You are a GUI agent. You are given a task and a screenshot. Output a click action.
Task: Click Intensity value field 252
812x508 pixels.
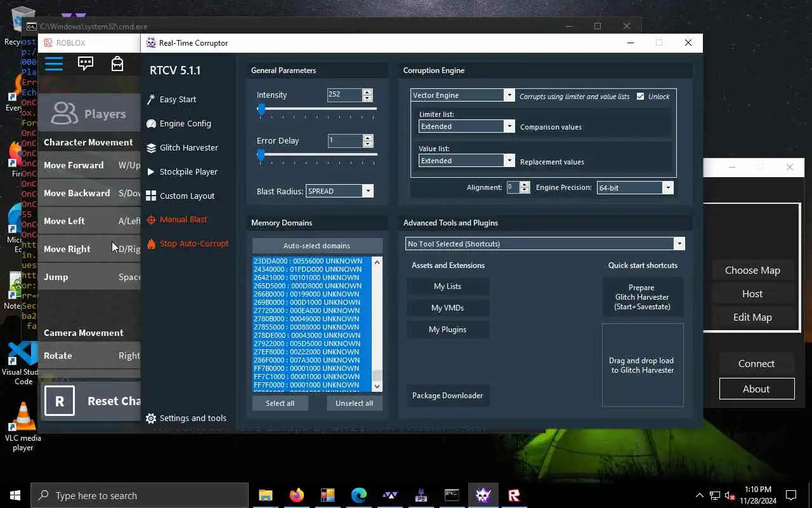(344, 95)
